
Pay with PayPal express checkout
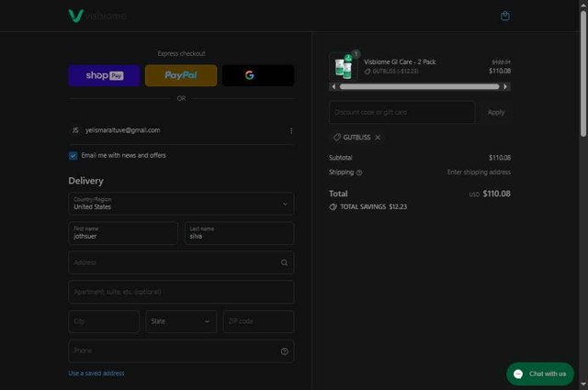point(181,75)
